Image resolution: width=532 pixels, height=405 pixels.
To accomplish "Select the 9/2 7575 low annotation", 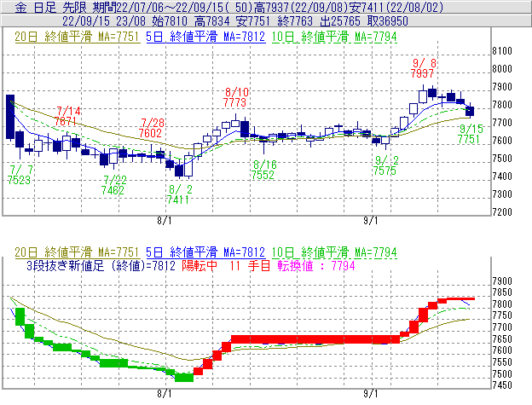I will [x=385, y=165].
